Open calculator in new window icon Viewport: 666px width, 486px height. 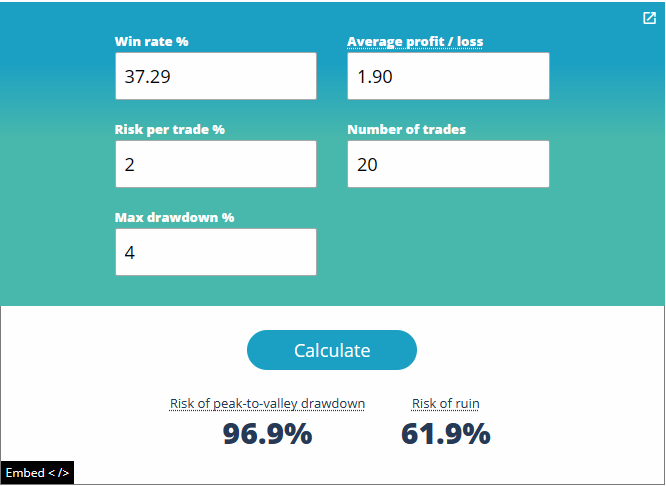point(649,18)
